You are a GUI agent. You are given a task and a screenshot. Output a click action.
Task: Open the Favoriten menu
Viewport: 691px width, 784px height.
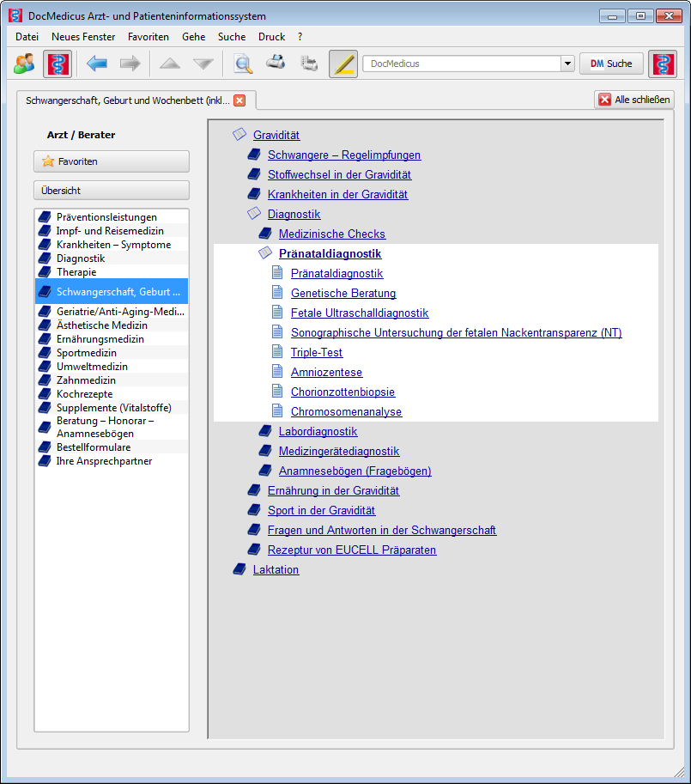pos(149,37)
